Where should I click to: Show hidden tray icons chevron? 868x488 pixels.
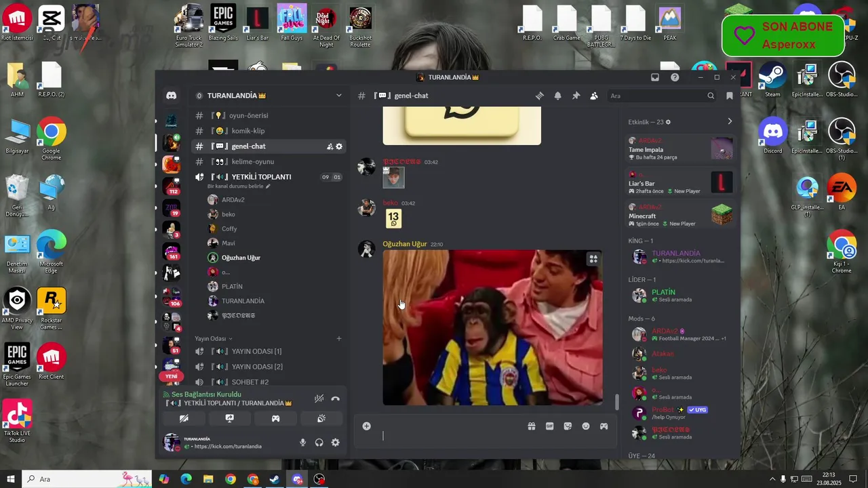pyautogui.click(x=772, y=479)
